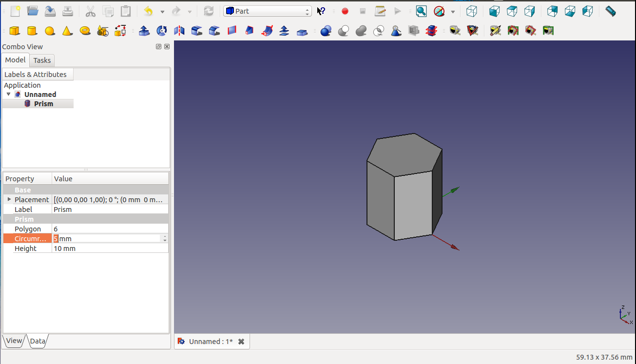Insert a torus using the torus icon
Image resolution: width=636 pixels, height=364 pixels.
(85, 31)
